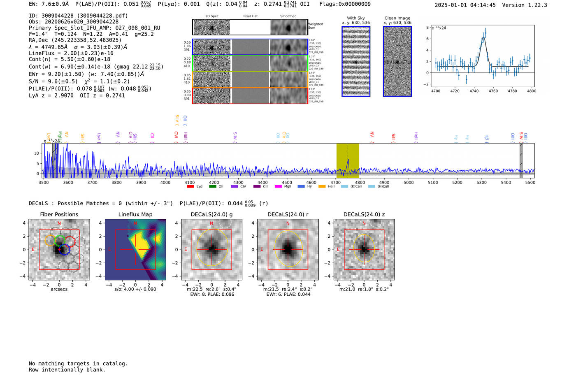Click the Obs: 20200626v020_3009044228 line
The width and height of the screenshot is (576, 392).
74,22
